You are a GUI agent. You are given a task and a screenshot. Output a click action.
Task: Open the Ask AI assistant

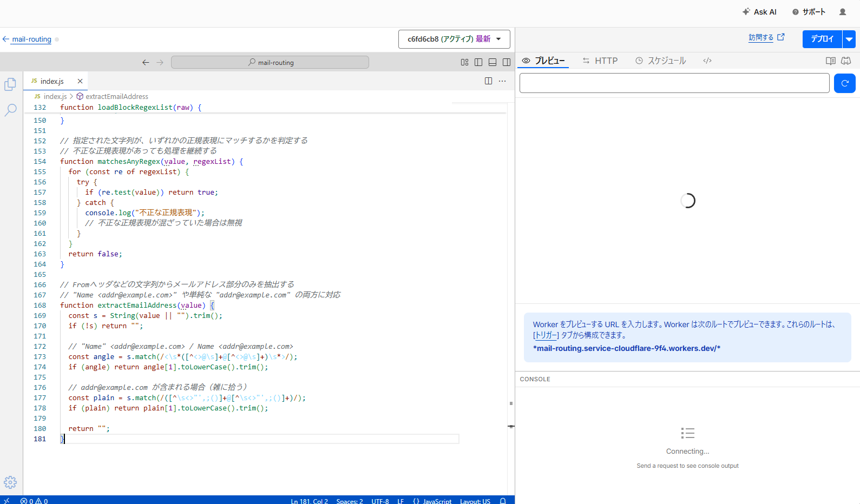759,12
